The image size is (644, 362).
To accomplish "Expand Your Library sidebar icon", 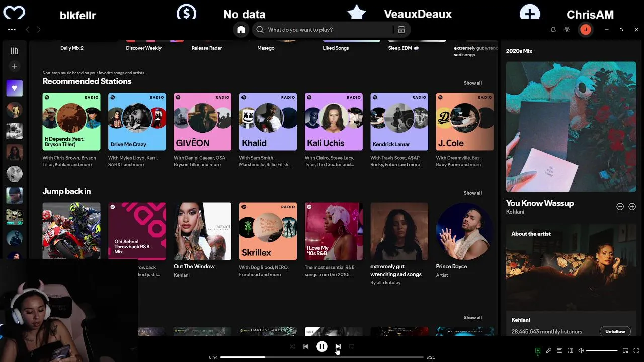I will (x=15, y=51).
